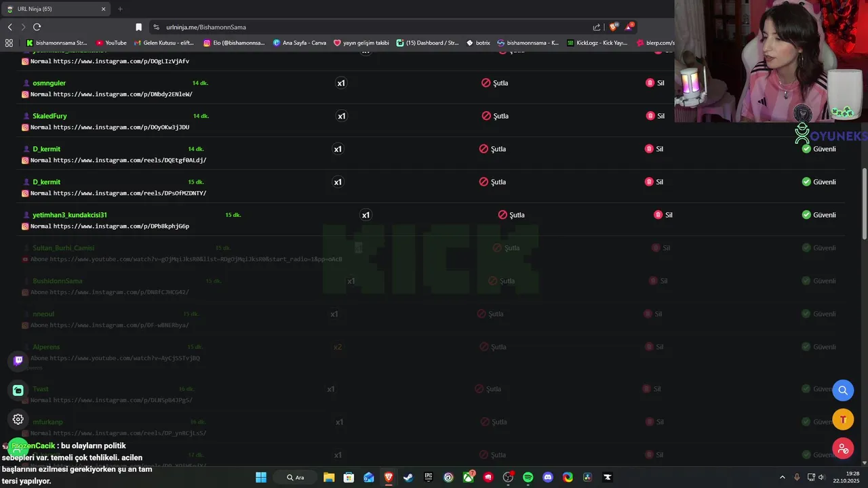Click the orange T floating button
868x488 pixels.
[x=843, y=420]
